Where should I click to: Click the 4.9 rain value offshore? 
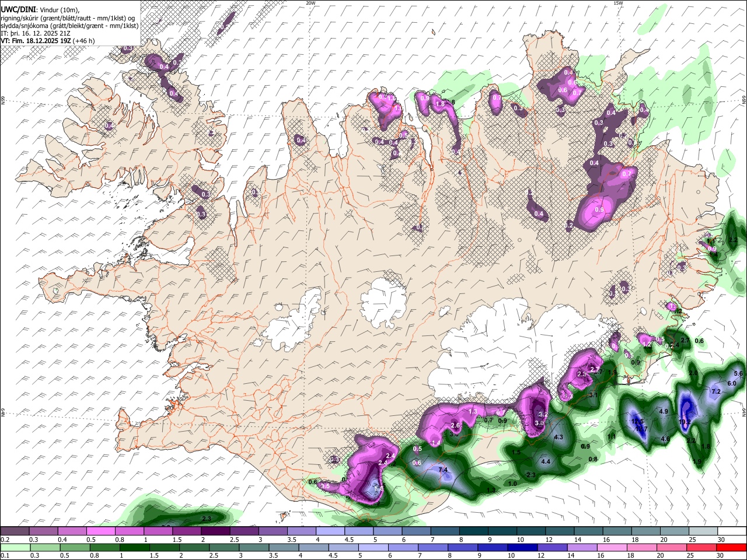click(663, 411)
